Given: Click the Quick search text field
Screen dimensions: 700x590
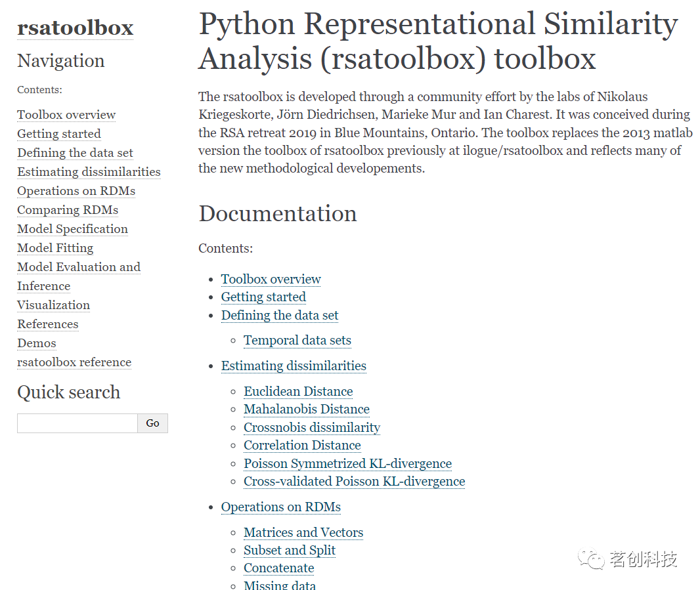Looking at the screenshot, I should pos(77,423).
